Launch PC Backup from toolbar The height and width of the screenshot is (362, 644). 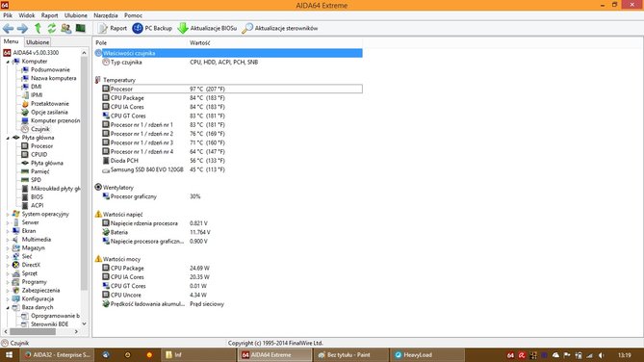tap(152, 28)
